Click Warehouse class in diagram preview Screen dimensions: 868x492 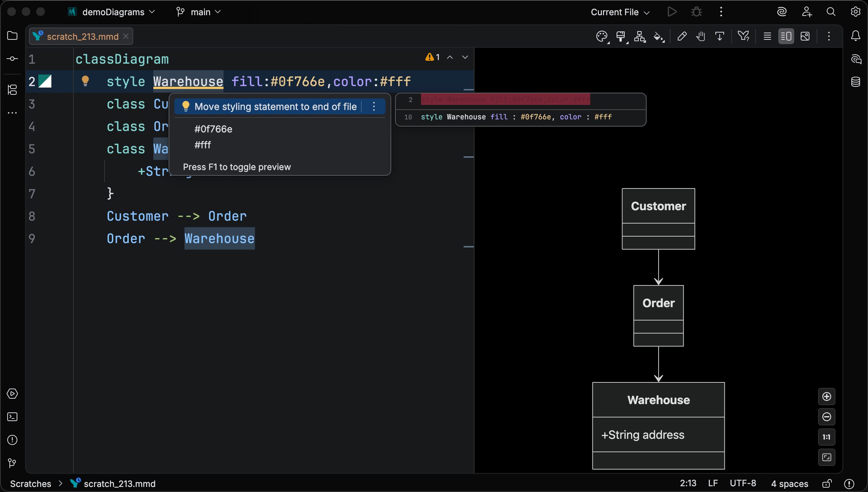(x=658, y=426)
